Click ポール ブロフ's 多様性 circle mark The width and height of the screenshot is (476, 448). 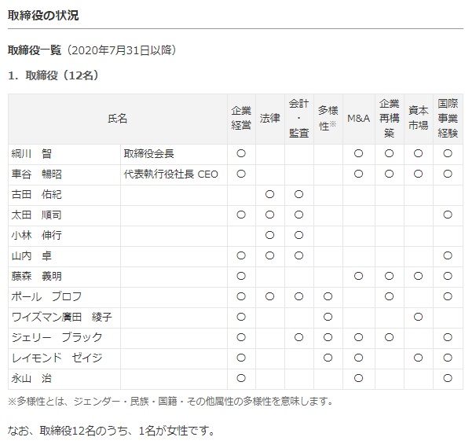pos(328,297)
